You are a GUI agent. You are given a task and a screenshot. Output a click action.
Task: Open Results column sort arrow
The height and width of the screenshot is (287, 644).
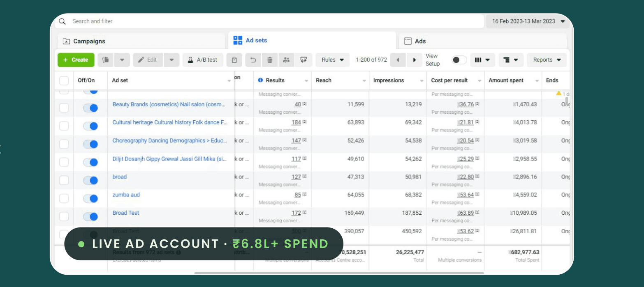click(x=306, y=81)
